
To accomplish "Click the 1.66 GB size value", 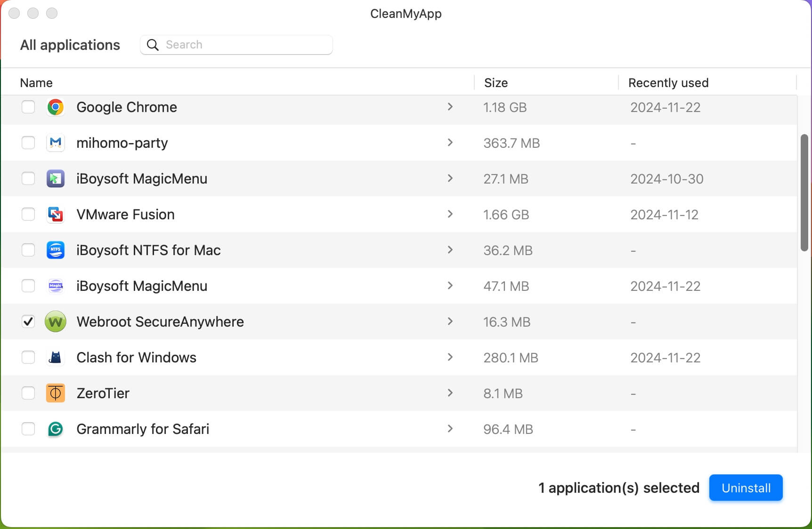I will (506, 215).
